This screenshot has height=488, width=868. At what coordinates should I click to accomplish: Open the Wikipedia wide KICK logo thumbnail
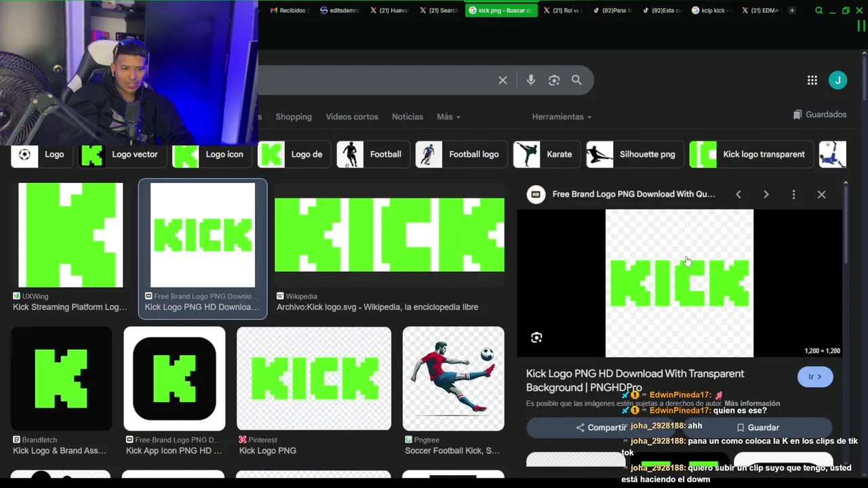tap(389, 235)
